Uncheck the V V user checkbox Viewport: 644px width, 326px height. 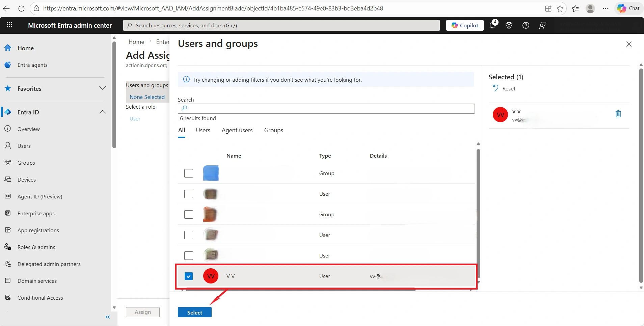click(189, 276)
